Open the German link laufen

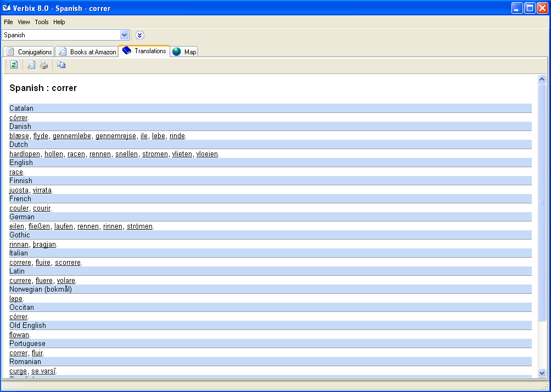click(x=64, y=226)
